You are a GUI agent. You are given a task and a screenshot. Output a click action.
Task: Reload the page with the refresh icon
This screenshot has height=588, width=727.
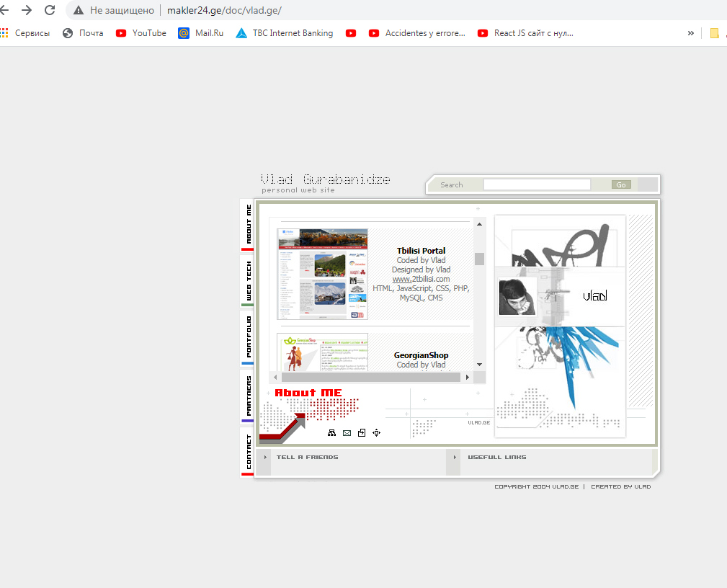click(50, 10)
